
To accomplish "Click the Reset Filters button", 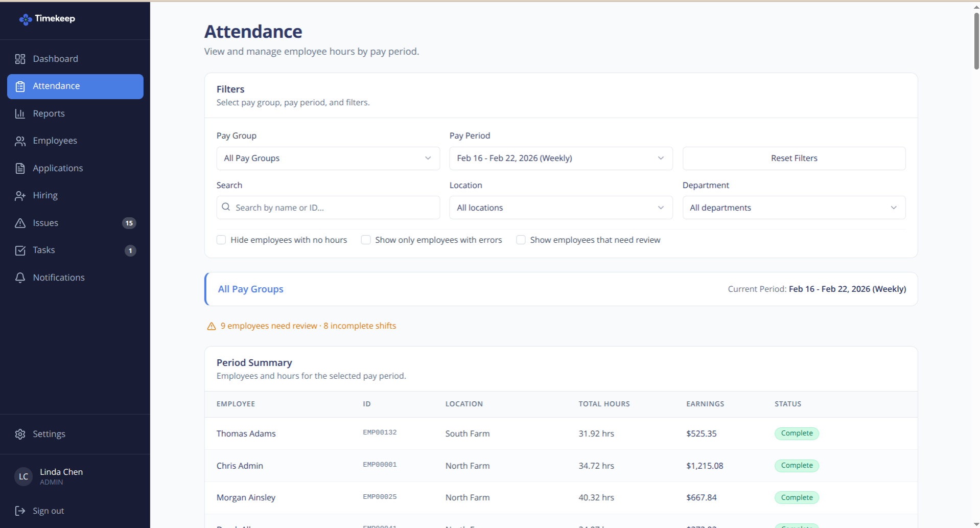I will click(x=794, y=158).
